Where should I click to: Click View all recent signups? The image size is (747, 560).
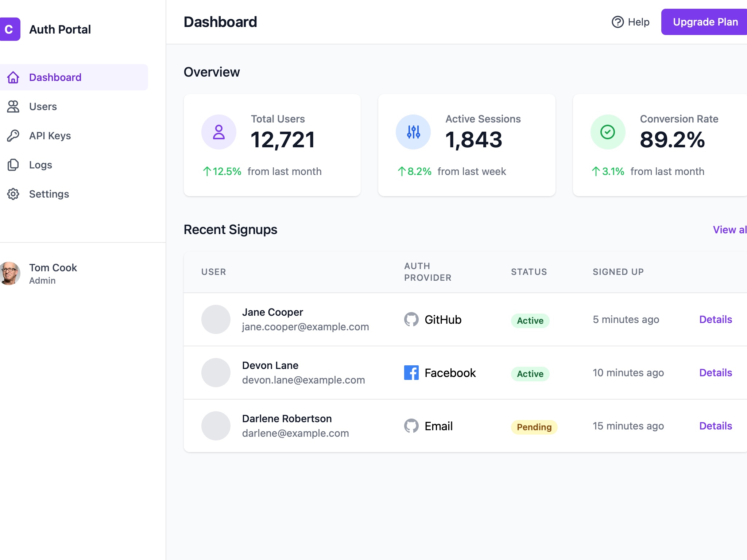point(731,229)
